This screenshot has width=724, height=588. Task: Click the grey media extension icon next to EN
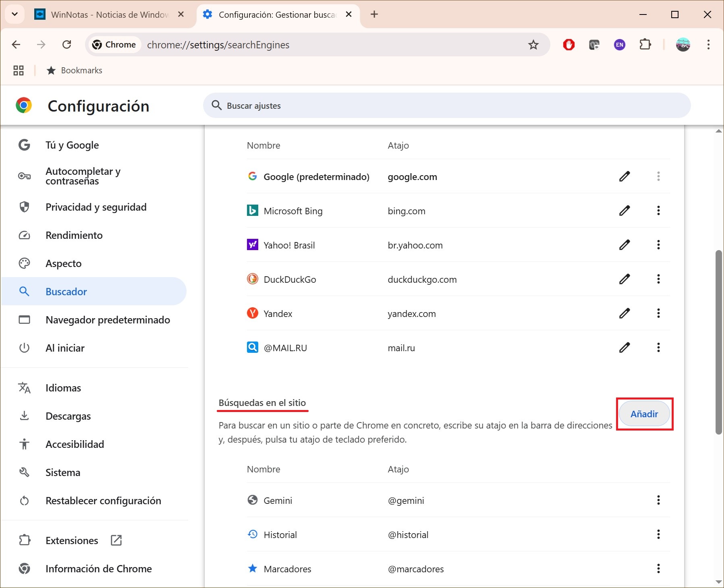tap(594, 45)
